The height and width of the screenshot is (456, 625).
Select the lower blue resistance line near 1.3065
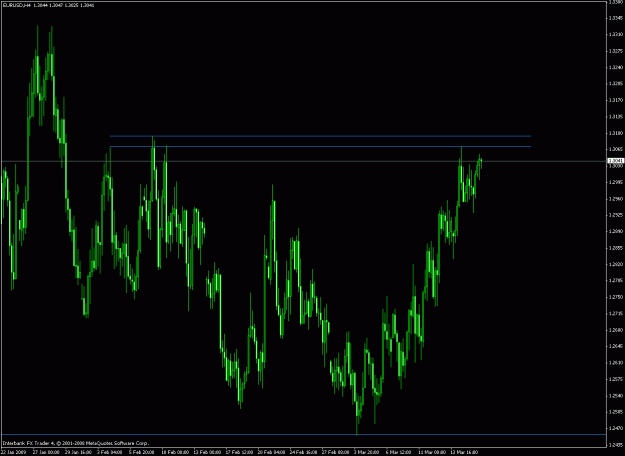click(x=320, y=147)
